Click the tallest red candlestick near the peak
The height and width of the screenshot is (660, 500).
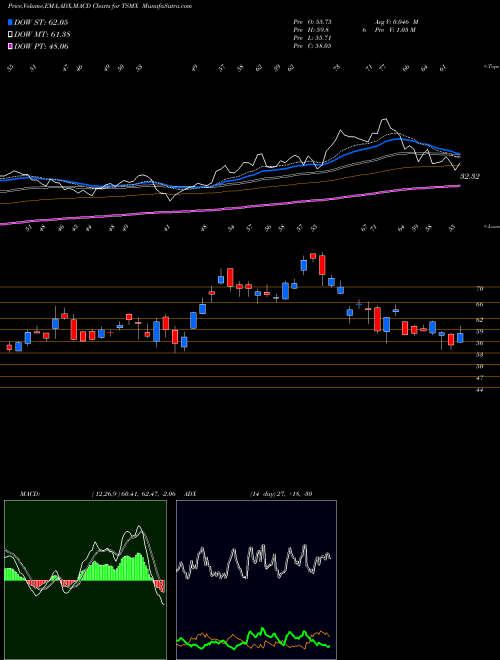pyautogui.click(x=322, y=265)
